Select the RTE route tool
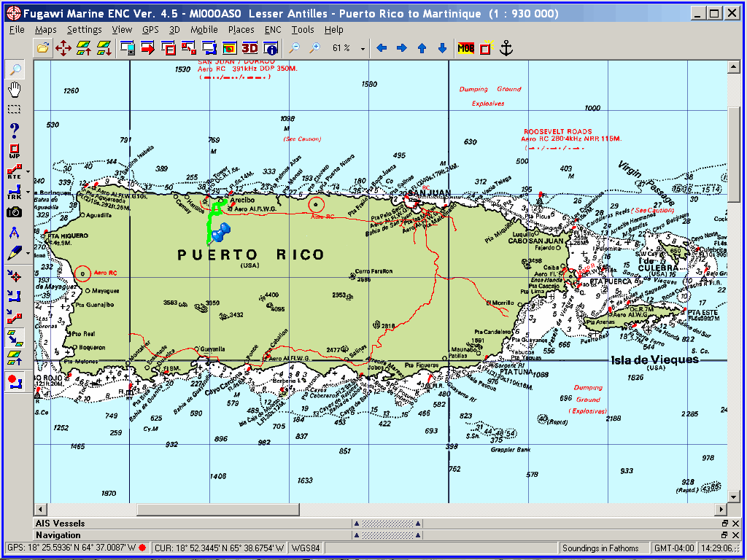 (15, 172)
